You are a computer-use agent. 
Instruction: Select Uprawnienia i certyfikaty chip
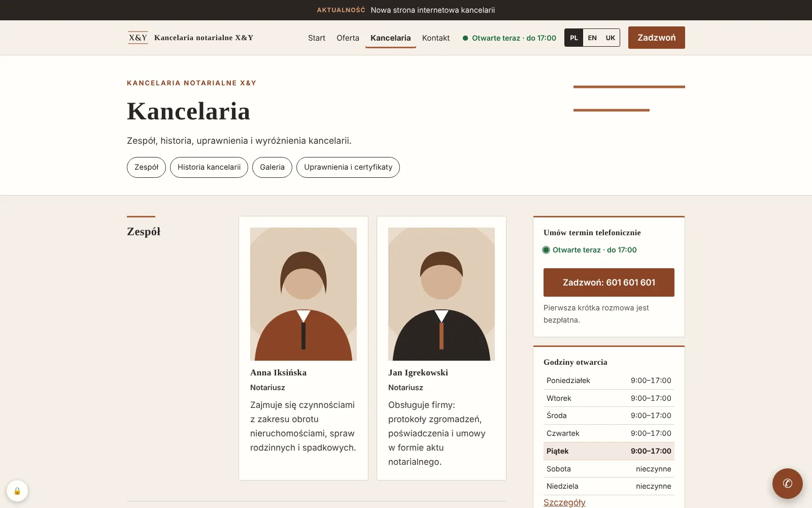click(x=348, y=167)
